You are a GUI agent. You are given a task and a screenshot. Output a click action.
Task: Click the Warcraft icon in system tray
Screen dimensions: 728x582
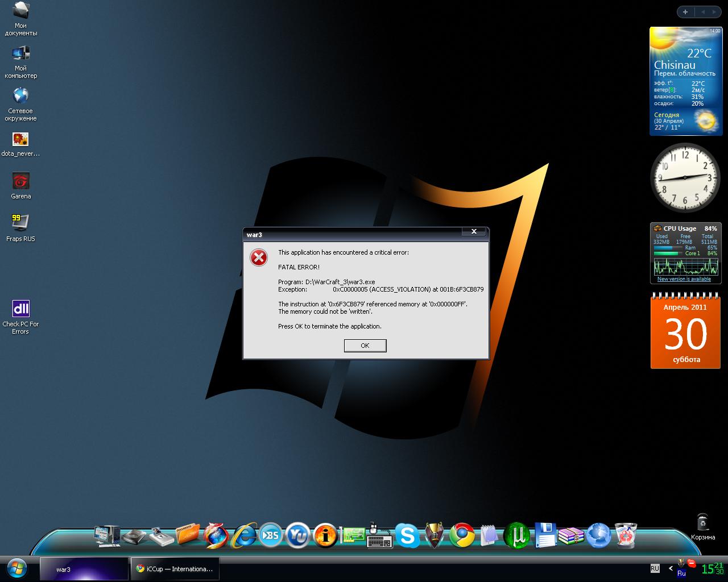pos(681,563)
